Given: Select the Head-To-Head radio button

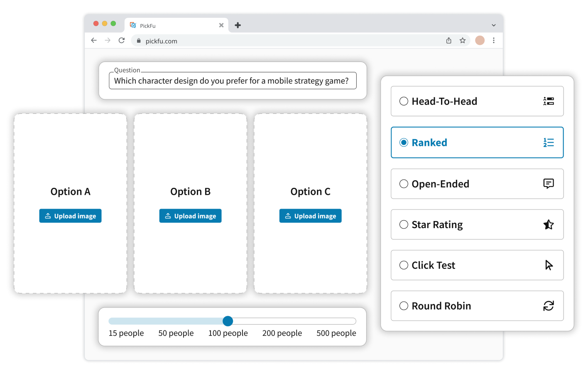Looking at the screenshot, I should pos(404,101).
